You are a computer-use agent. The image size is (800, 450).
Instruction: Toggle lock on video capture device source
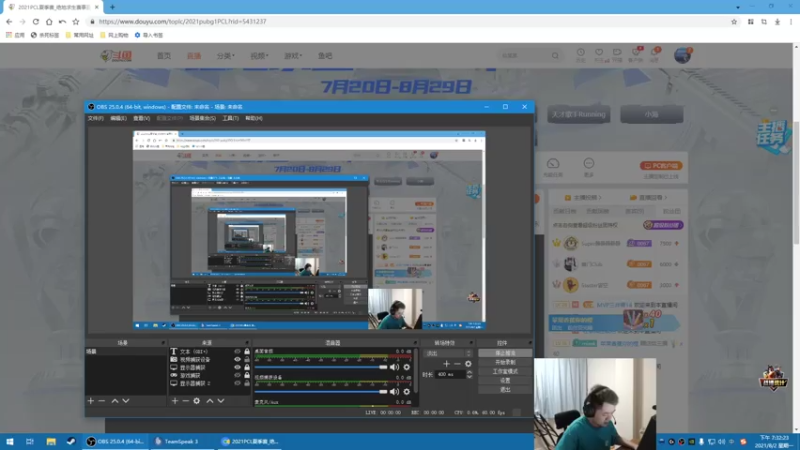coord(247,359)
